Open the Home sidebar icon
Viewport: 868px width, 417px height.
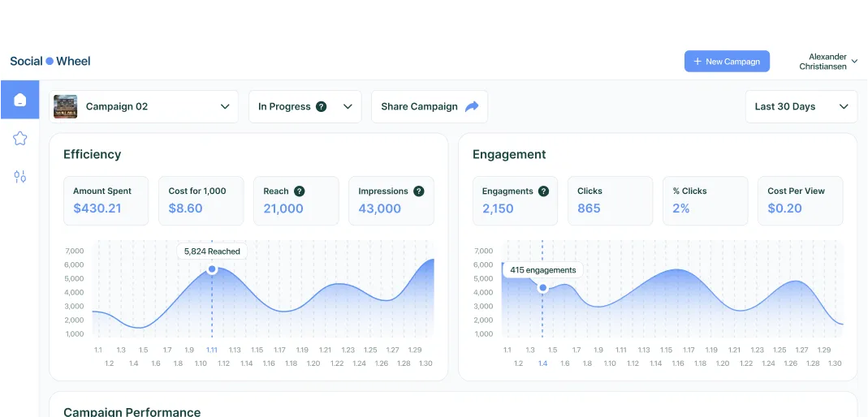20,100
